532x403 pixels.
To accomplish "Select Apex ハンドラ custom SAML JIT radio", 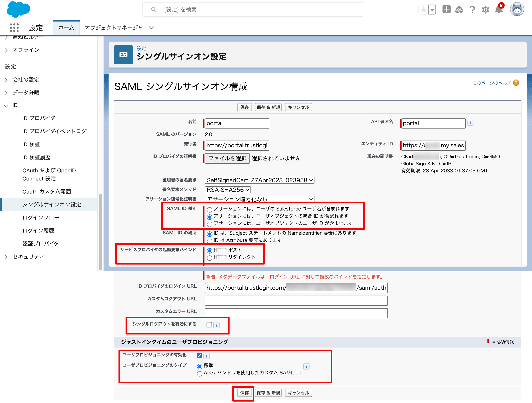I will [x=199, y=374].
